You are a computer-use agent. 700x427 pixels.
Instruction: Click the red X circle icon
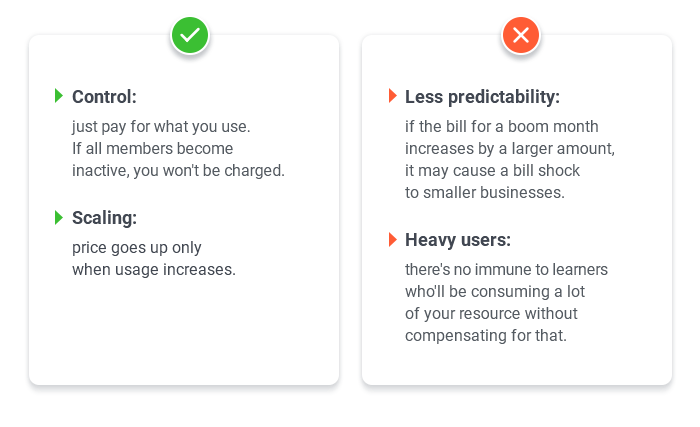tap(521, 35)
